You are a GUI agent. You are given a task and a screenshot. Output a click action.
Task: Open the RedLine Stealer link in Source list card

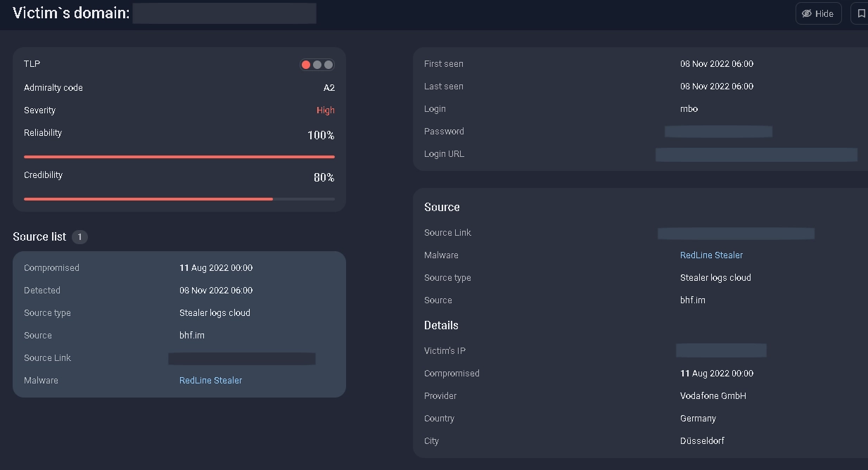tap(210, 381)
